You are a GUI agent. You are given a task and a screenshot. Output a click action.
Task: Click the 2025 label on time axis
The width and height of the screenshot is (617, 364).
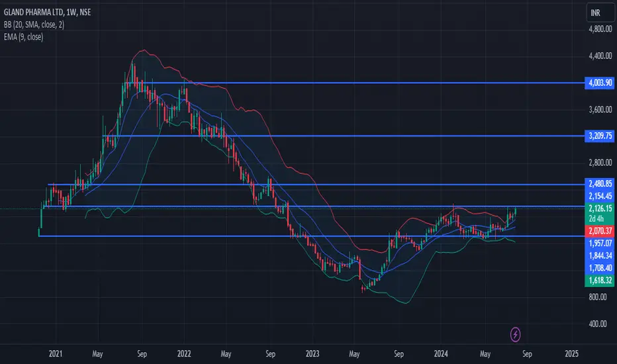tap(572, 354)
